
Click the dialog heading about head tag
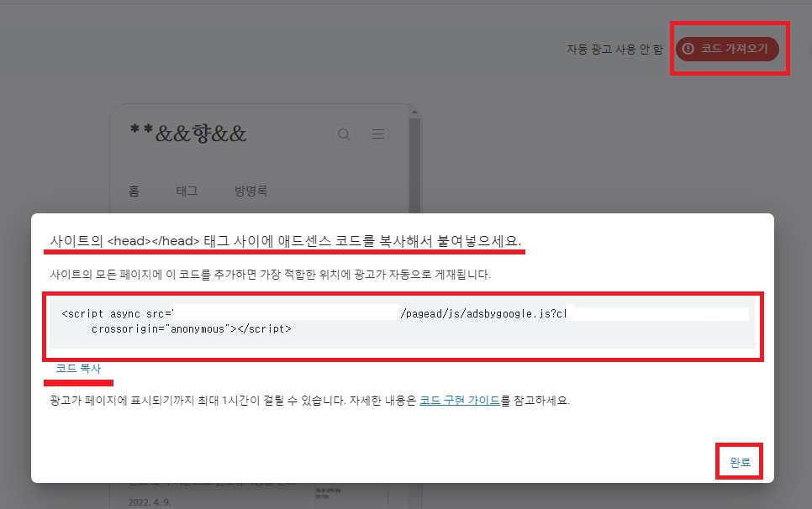point(285,241)
